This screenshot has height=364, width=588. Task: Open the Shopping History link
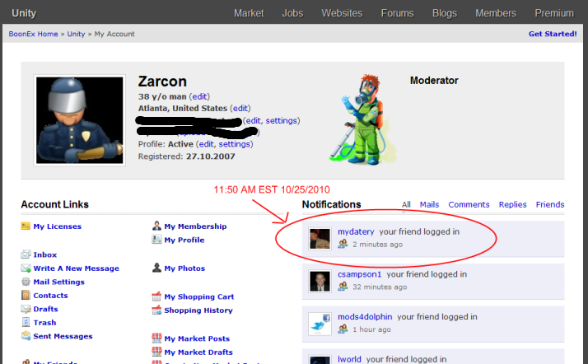[198, 310]
